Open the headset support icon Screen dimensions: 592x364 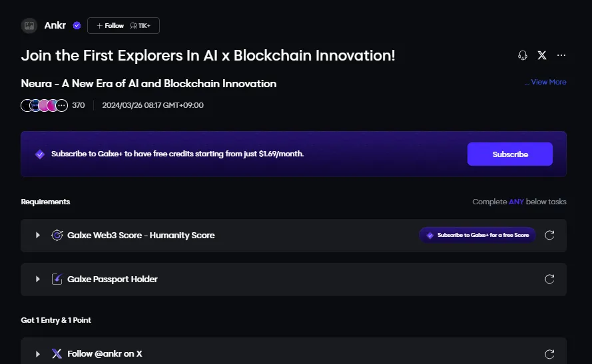click(523, 55)
